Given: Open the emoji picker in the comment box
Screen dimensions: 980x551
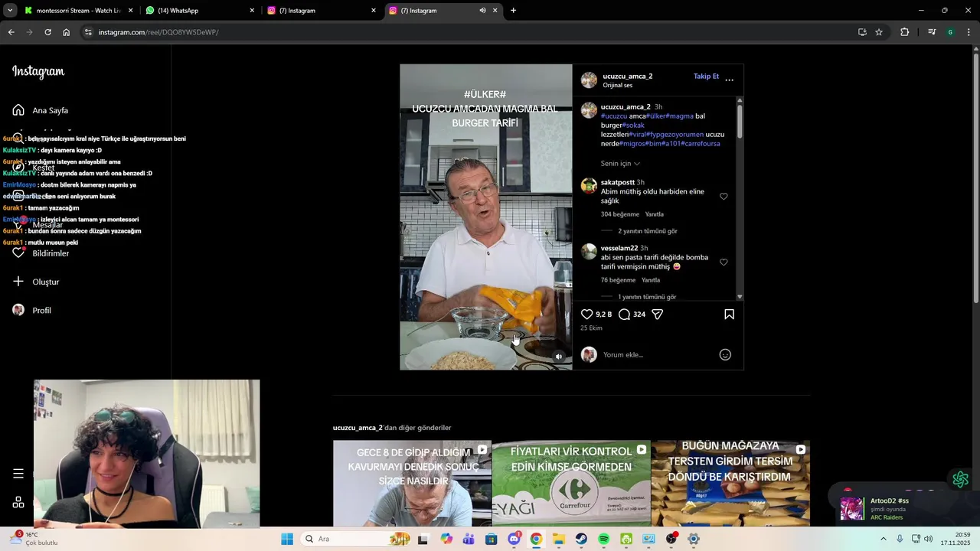Looking at the screenshot, I should (725, 354).
